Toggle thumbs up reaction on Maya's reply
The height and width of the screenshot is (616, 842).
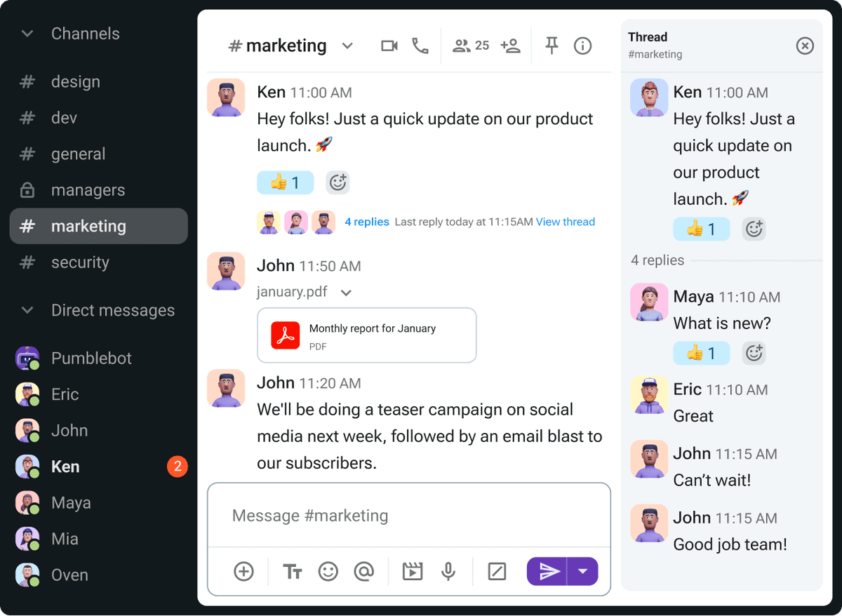pos(701,353)
